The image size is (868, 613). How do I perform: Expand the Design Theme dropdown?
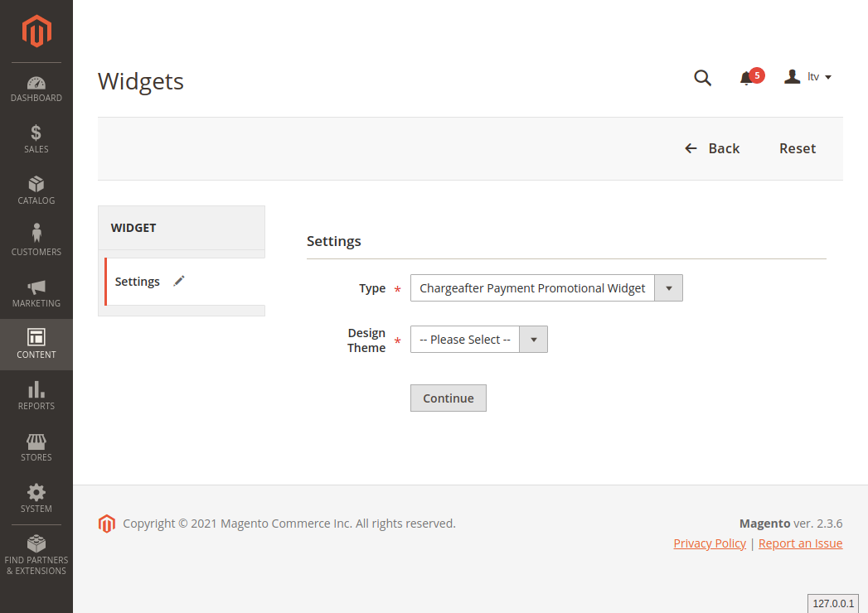tap(478, 340)
